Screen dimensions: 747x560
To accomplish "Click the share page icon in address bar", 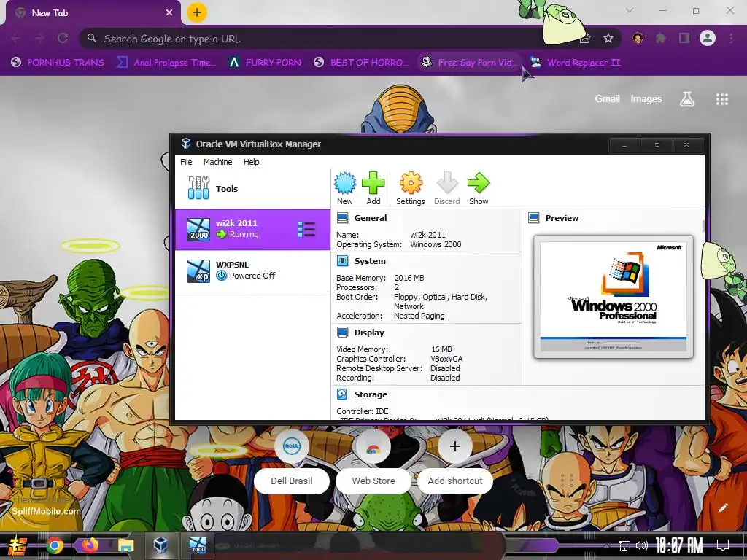I will 585,38.
